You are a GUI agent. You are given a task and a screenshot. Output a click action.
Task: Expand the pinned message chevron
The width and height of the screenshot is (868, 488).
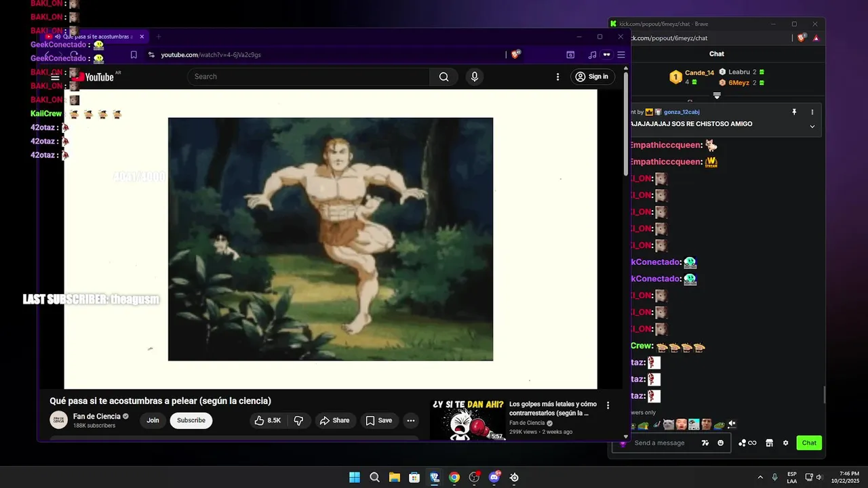point(812,126)
